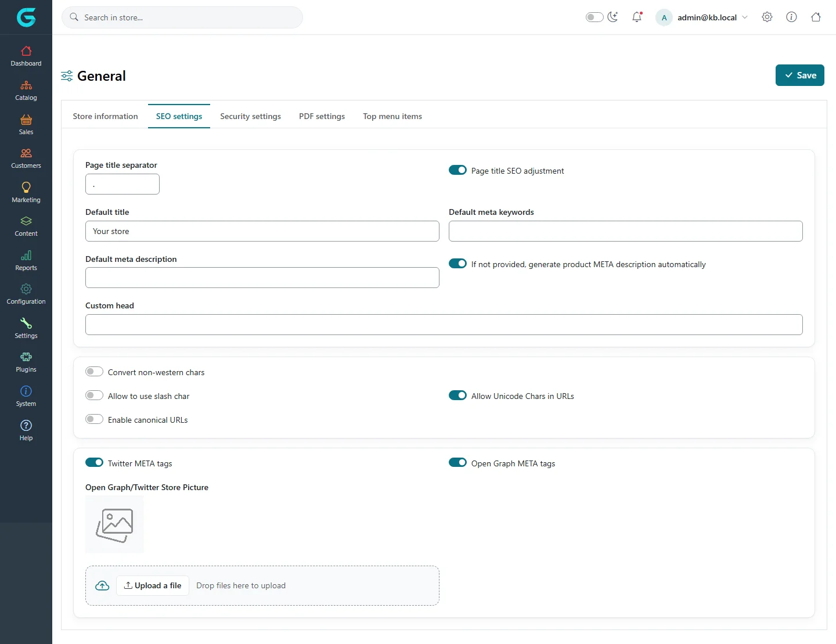Click the store picture placeholder thumbnail
The height and width of the screenshot is (644, 836).
(114, 525)
